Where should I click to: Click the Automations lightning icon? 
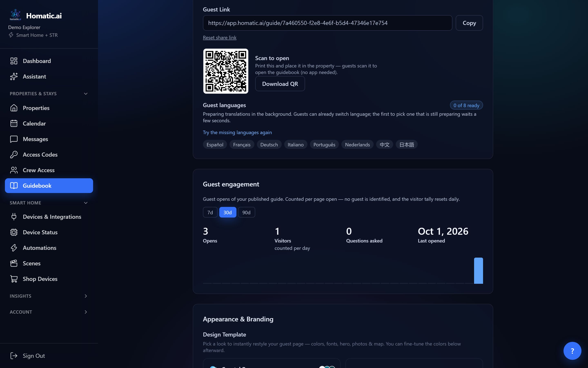pos(14,248)
